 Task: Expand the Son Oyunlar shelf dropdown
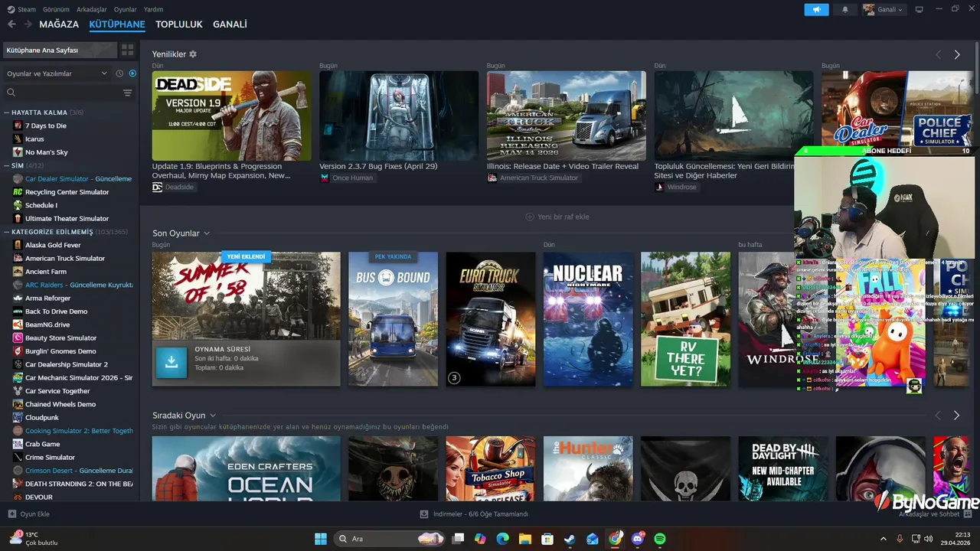click(207, 233)
